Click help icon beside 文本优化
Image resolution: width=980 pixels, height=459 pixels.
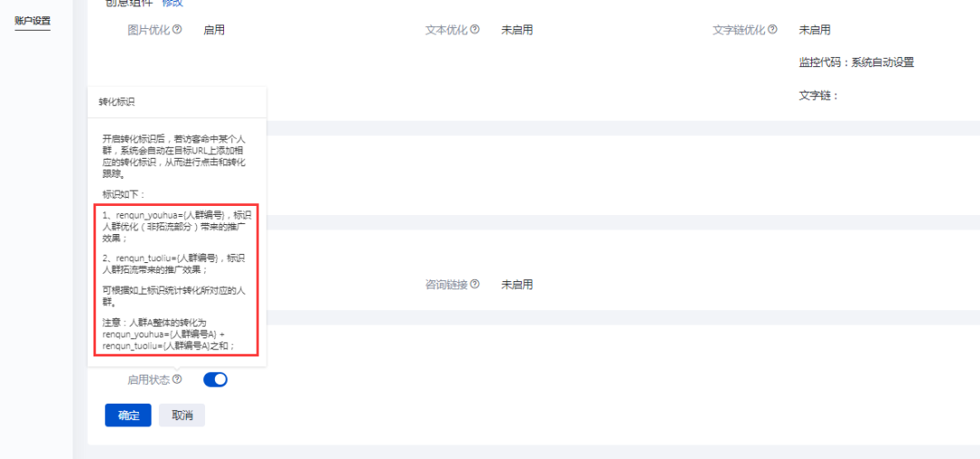pos(475,29)
